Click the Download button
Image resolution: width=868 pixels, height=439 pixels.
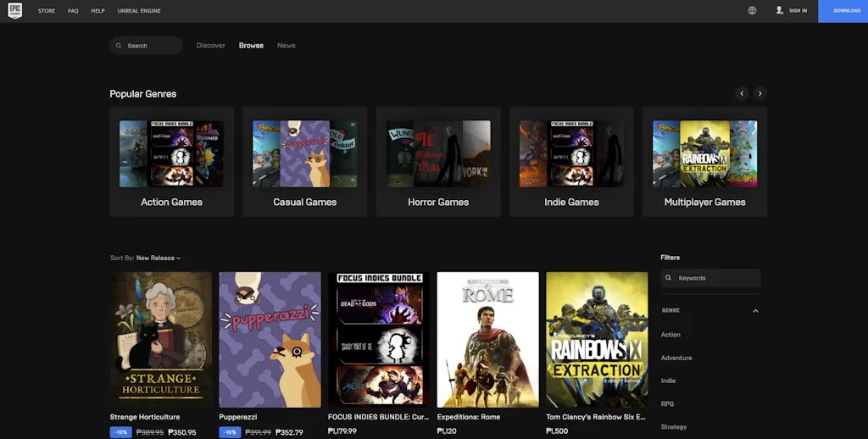843,11
